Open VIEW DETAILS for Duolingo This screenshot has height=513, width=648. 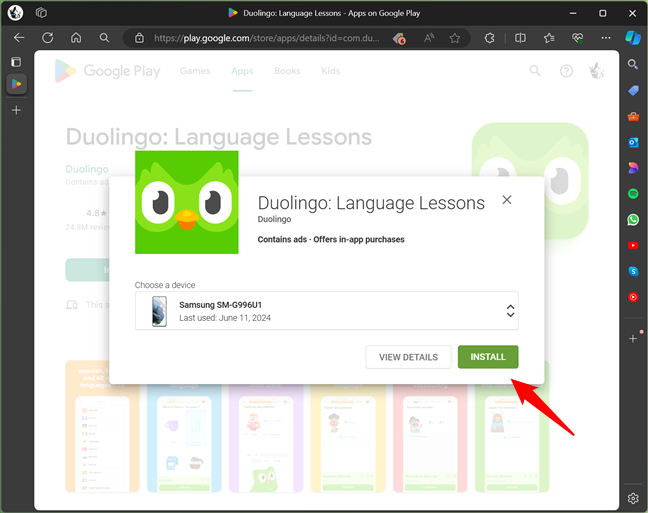tap(408, 357)
